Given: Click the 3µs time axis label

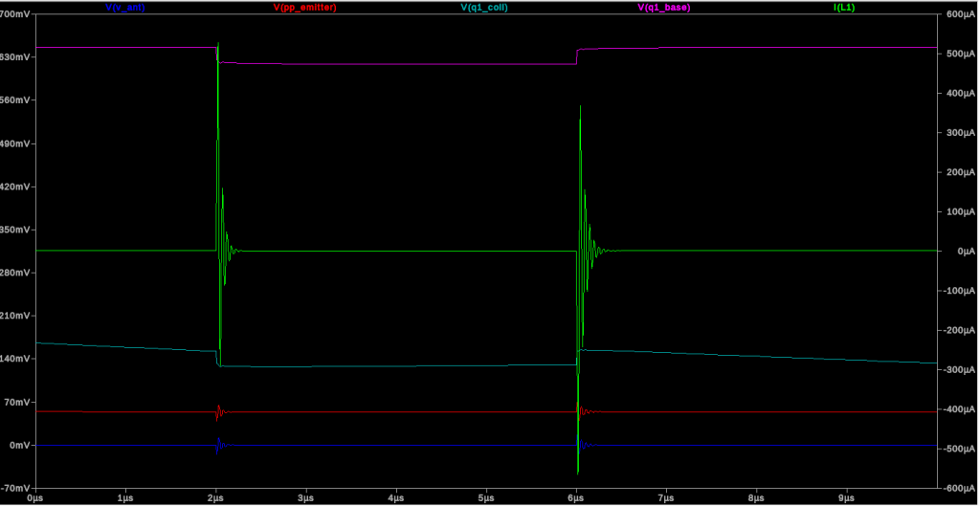Looking at the screenshot, I should click(305, 499).
